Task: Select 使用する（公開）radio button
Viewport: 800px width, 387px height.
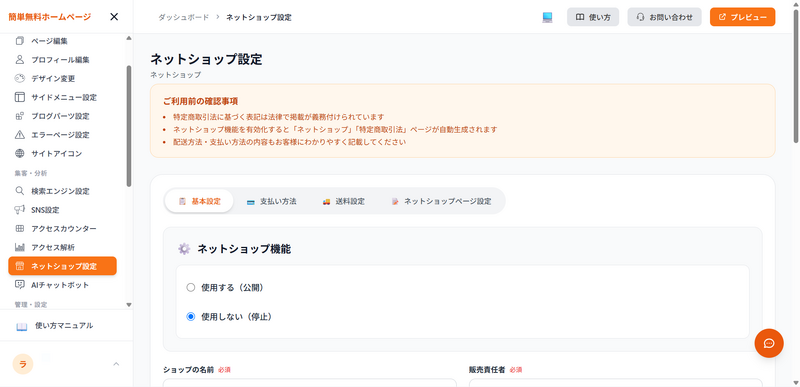Action: tap(191, 288)
